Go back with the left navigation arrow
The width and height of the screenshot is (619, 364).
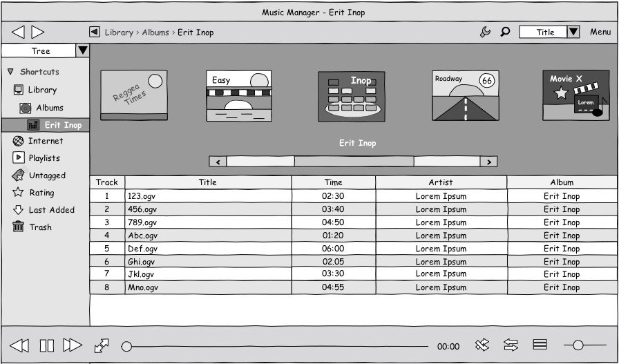pos(18,32)
